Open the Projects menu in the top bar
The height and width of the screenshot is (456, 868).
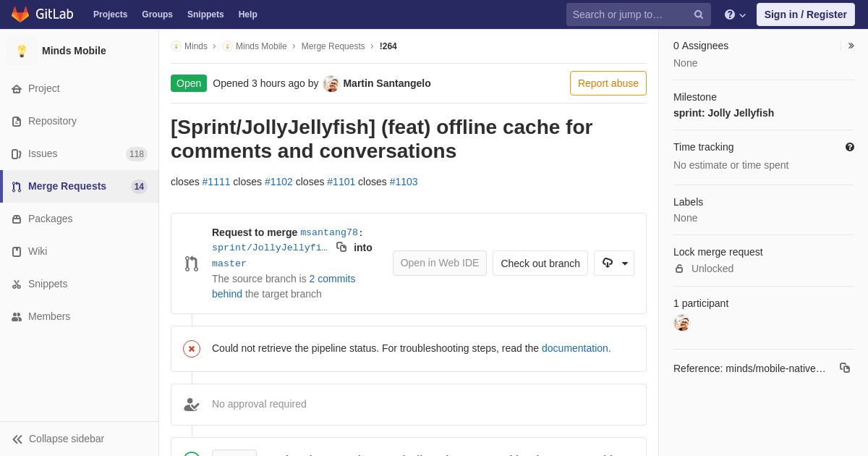[110, 14]
